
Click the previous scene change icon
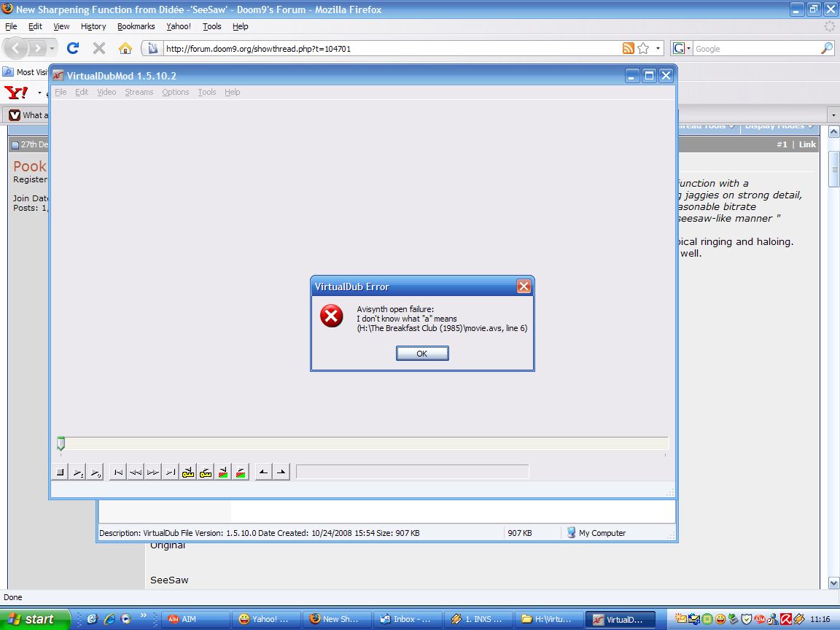pos(223,472)
